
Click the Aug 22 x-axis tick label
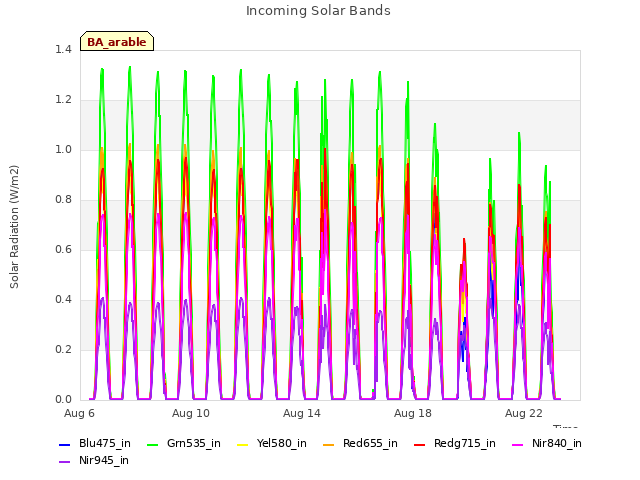[x=524, y=413]
